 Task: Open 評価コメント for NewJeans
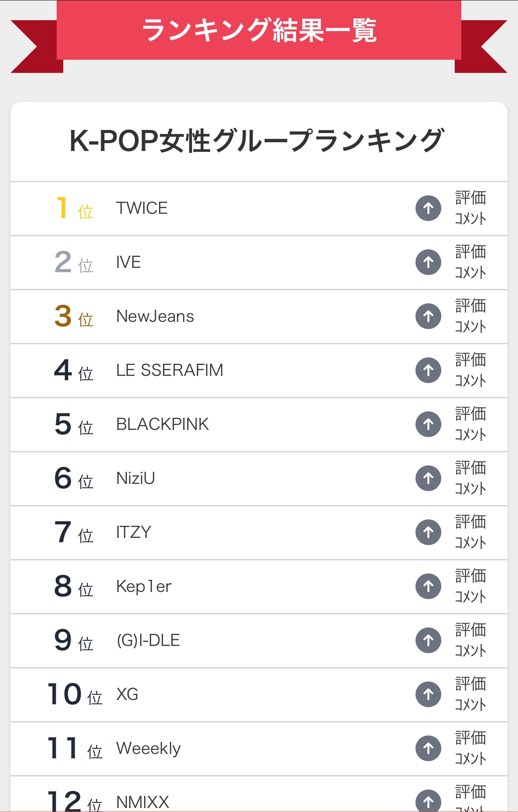coord(471,316)
